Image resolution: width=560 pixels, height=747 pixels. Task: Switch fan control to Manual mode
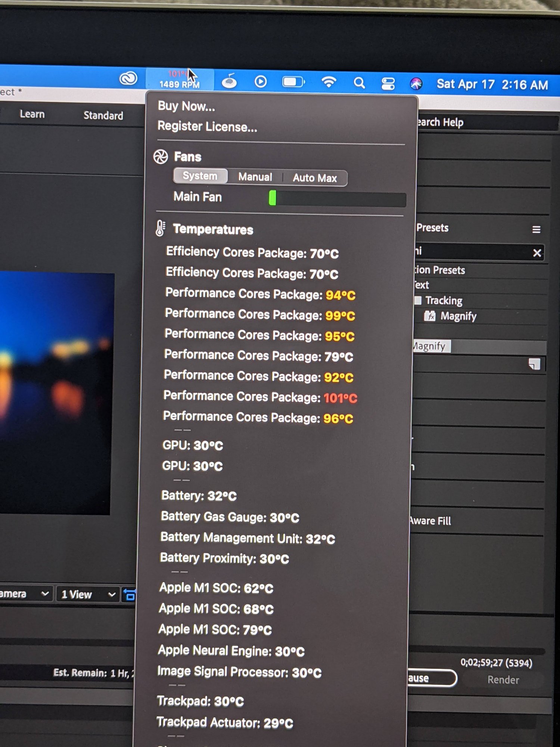[x=255, y=177]
